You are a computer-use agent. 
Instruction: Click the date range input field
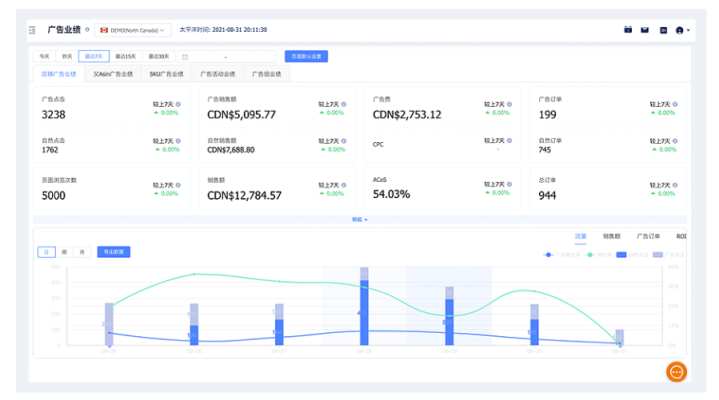(x=230, y=57)
